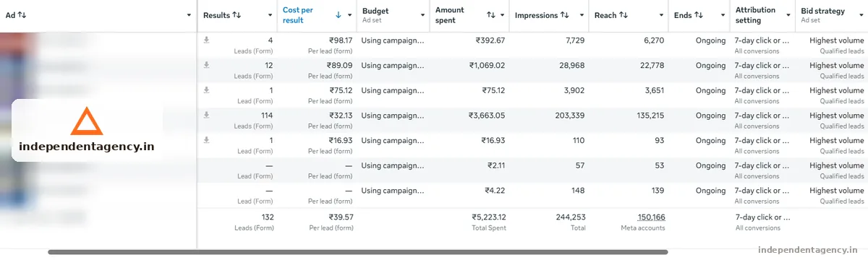The height and width of the screenshot is (260, 868).
Task: Expand the Attribution setting column dropdown
Action: 788,15
